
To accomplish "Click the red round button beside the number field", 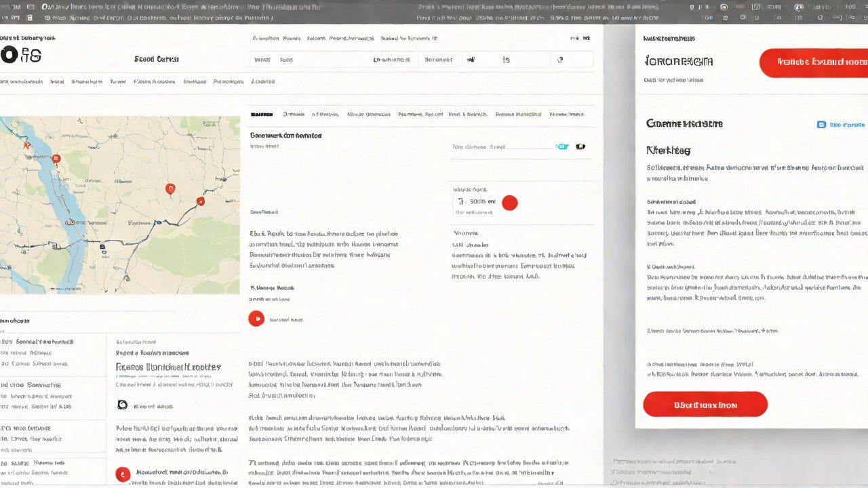I will [509, 202].
